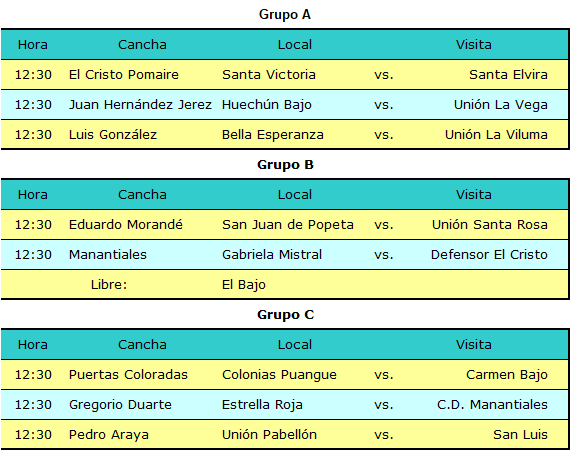Click the Unión La Viluma cell
Image resolution: width=570 pixels, height=450 pixels.
click(x=496, y=134)
